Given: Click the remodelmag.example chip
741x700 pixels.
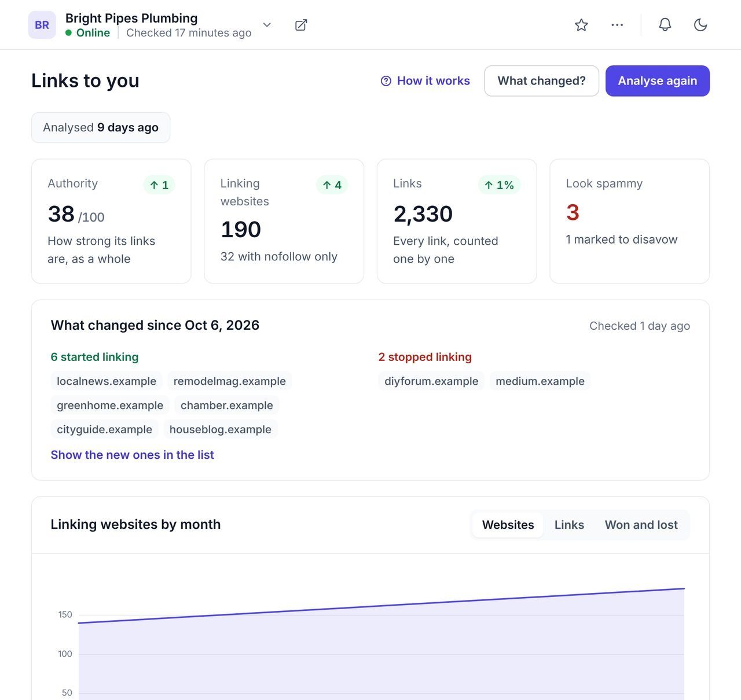Looking at the screenshot, I should click(x=230, y=381).
